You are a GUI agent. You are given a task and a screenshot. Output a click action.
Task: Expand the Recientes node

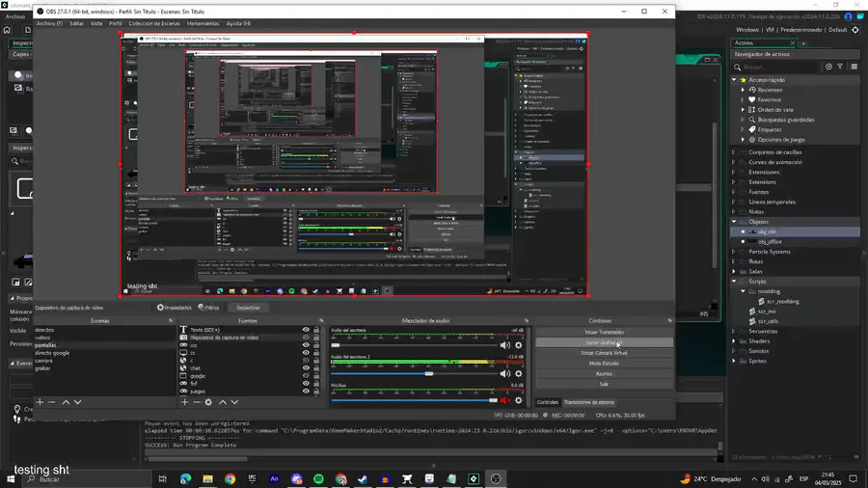pos(743,90)
